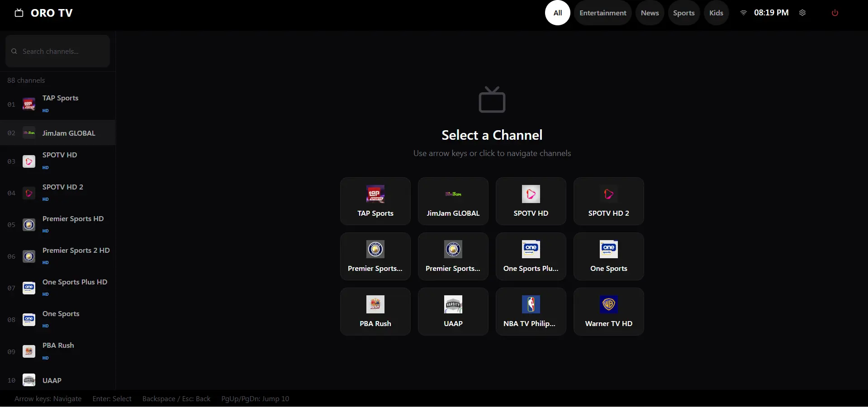Open the NBA TV Philippines grid card
This screenshot has height=407, width=868.
click(x=531, y=312)
